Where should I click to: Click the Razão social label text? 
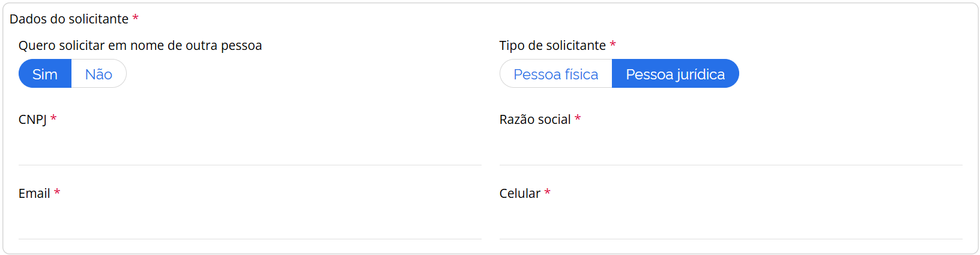pos(535,120)
